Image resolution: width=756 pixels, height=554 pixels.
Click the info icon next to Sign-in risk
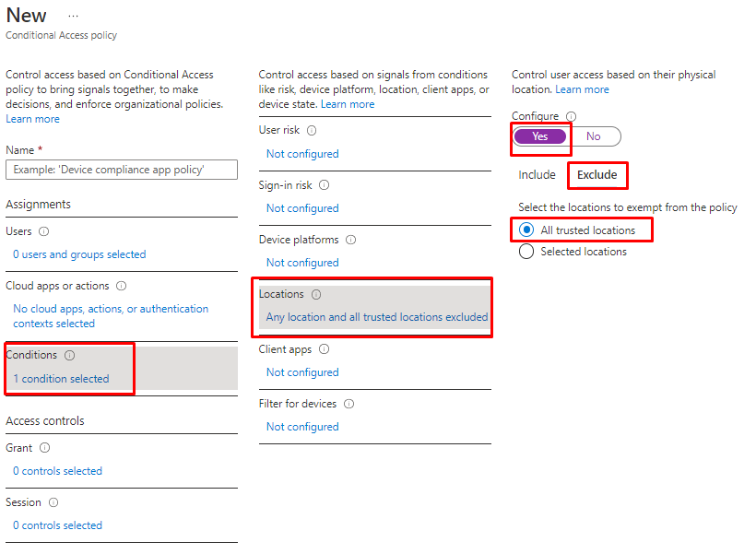pos(324,185)
